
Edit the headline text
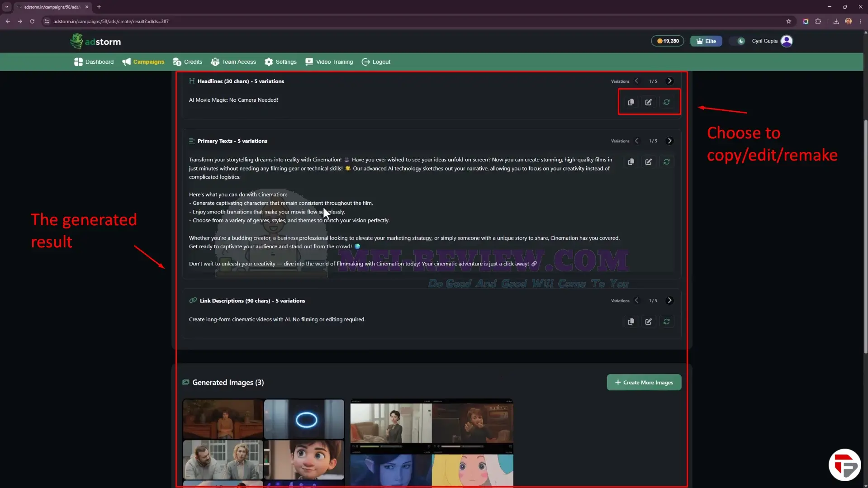(649, 102)
